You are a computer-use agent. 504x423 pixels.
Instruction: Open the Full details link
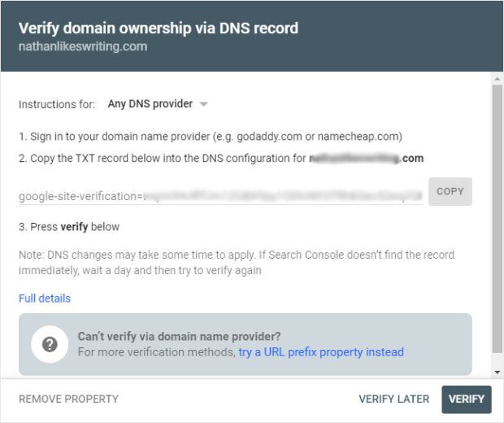[45, 299]
